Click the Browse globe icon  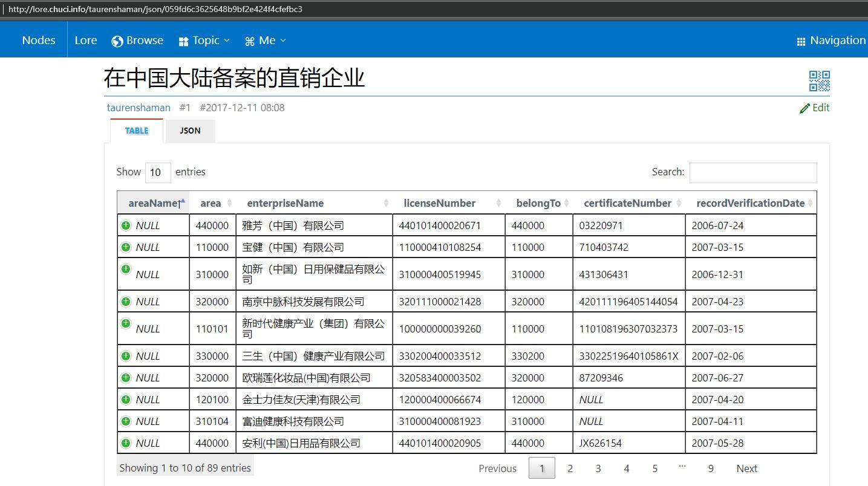coord(117,41)
